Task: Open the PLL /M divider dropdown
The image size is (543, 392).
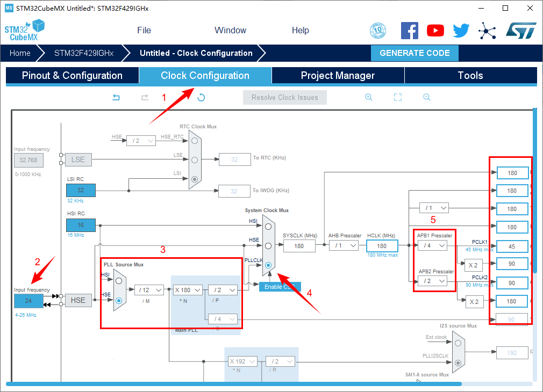Action: 149,290
